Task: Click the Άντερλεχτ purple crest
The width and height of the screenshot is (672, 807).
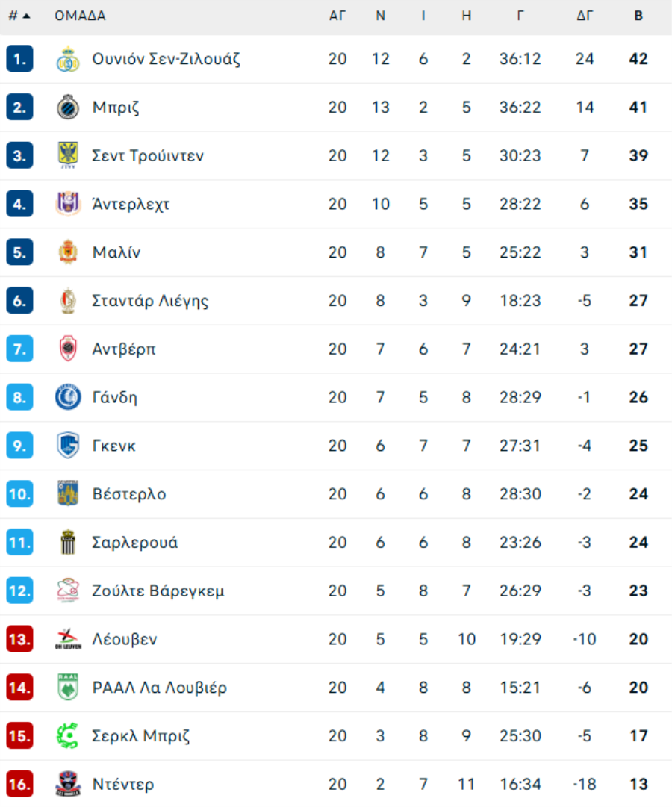Action: [x=68, y=204]
